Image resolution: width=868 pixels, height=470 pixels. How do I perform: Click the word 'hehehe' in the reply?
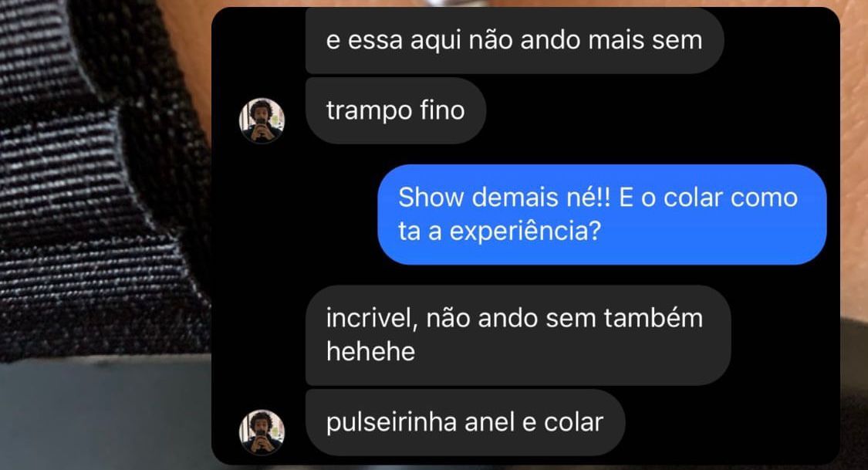coord(370,352)
